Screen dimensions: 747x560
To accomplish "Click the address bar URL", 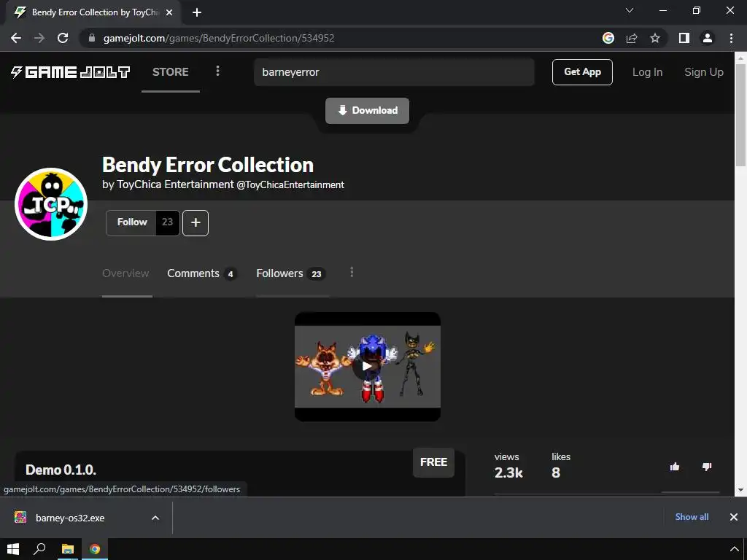I will pos(219,38).
